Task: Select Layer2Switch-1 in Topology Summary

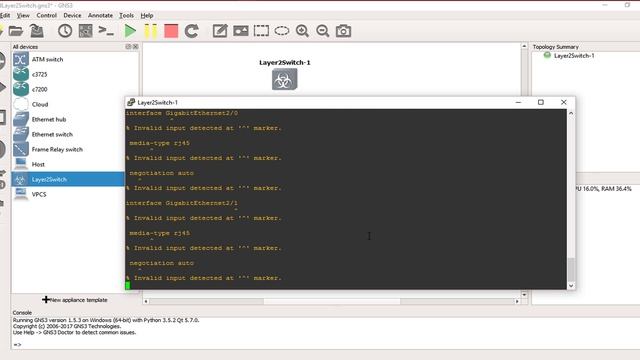Action: point(574,56)
